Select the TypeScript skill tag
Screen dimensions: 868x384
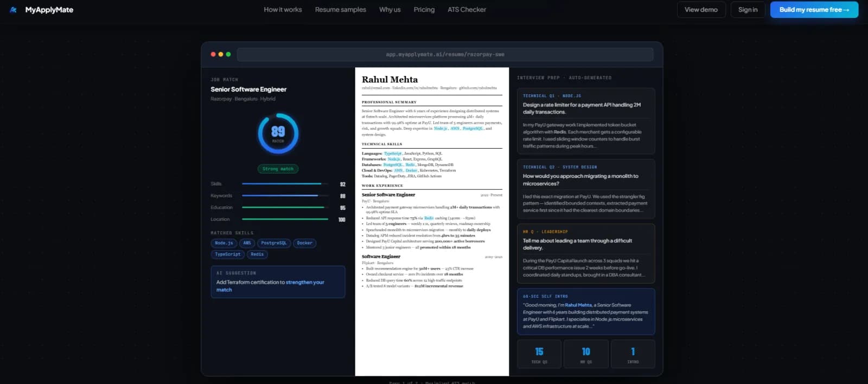pos(227,254)
